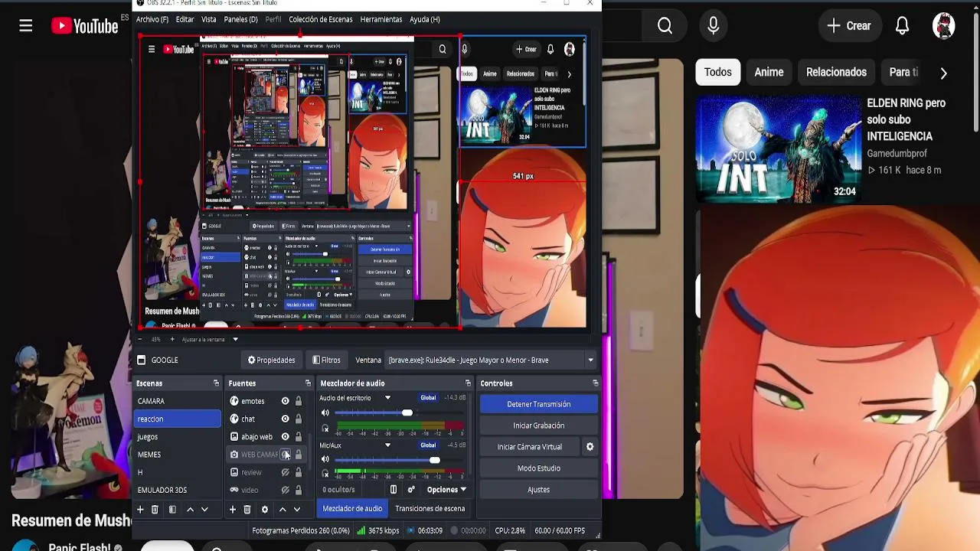980x551 pixels.
Task: Select the Anime chip on YouTube
Action: 769,73
